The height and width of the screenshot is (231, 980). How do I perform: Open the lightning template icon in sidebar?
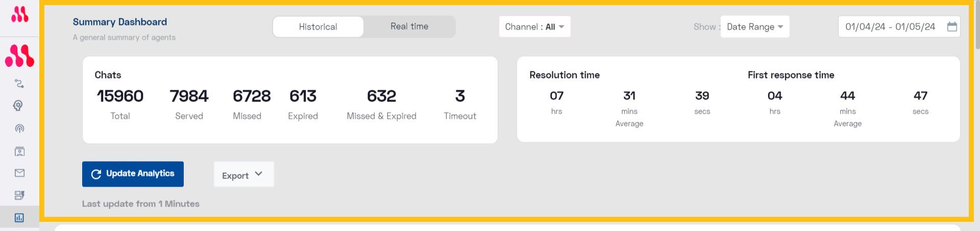(19, 195)
